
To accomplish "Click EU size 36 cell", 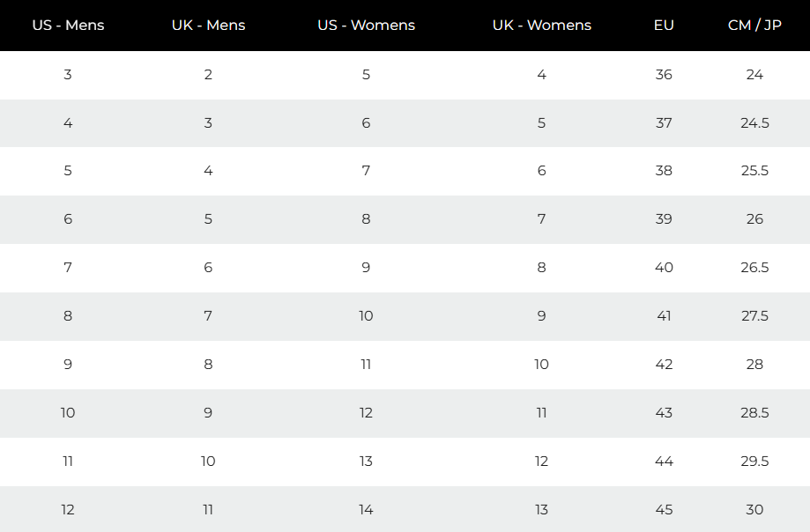I will (664, 75).
